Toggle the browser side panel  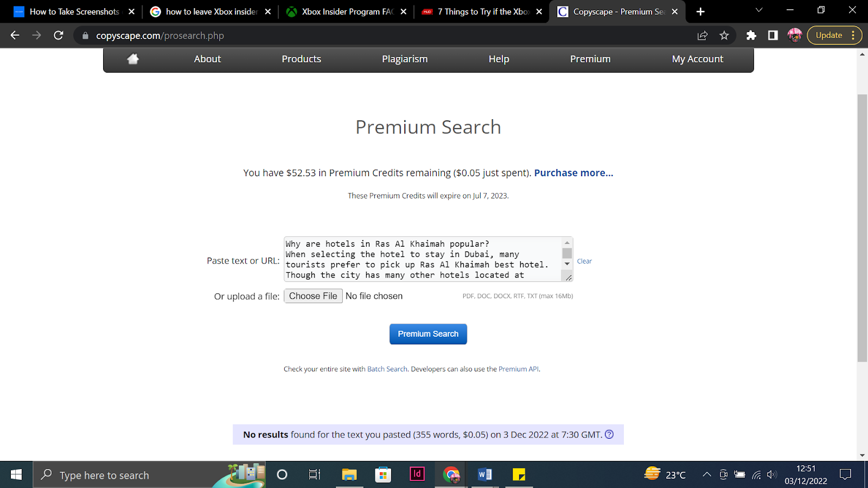pyautogui.click(x=773, y=35)
